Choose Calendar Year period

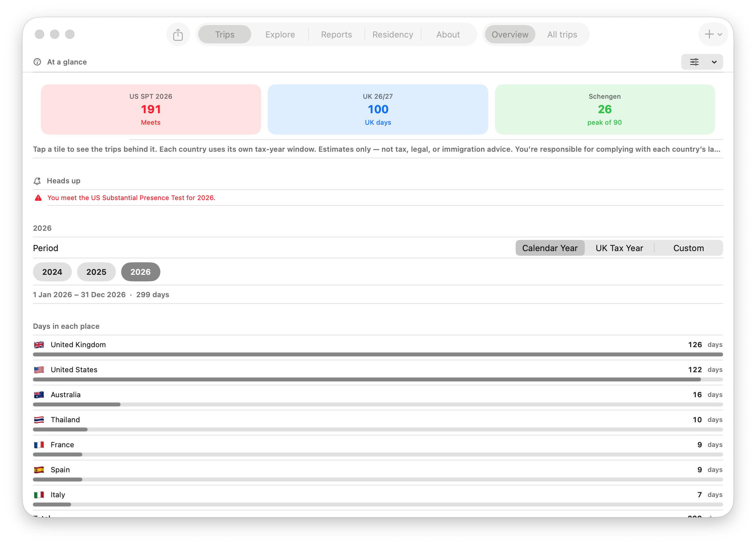tap(550, 248)
